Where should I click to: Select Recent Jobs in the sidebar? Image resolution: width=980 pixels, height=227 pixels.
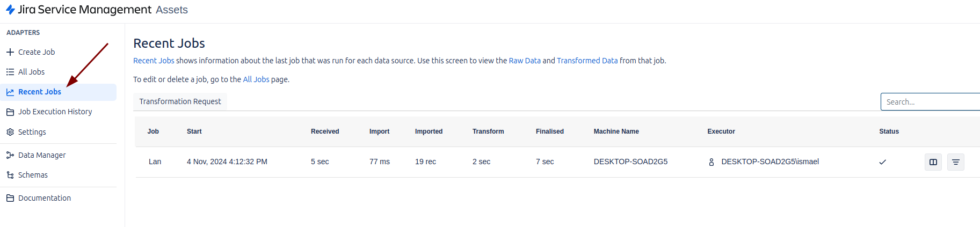point(40,92)
